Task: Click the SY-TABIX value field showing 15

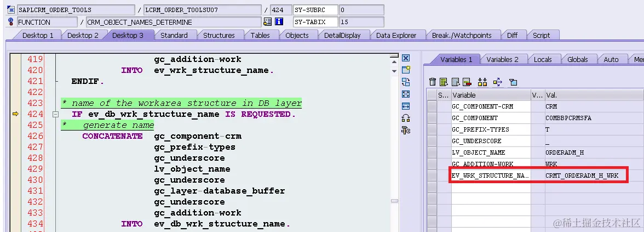Action: tap(361, 22)
